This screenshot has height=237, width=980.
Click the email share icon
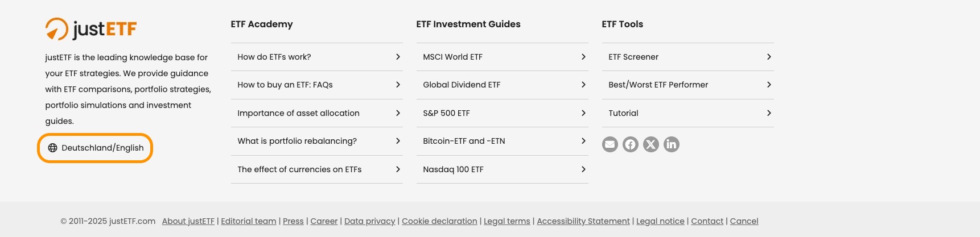[x=610, y=144]
